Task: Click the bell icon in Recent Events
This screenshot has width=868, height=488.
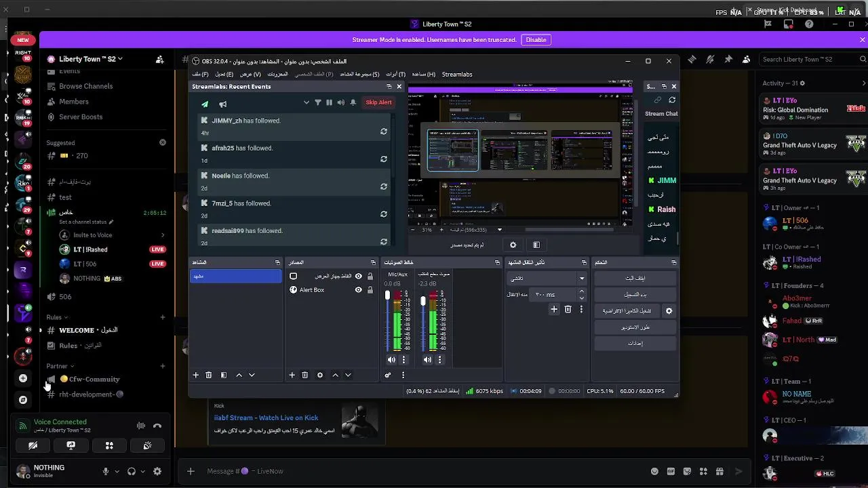Action: 353,102
